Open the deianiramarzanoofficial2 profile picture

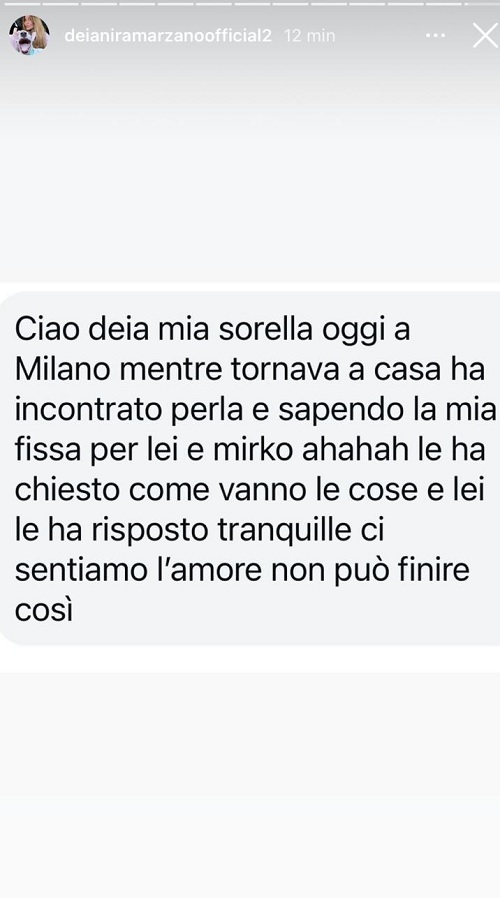(x=29, y=35)
